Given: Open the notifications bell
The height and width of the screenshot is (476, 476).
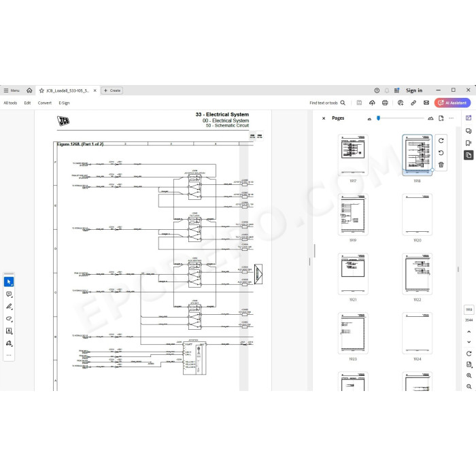Looking at the screenshot, I should pyautogui.click(x=387, y=90).
